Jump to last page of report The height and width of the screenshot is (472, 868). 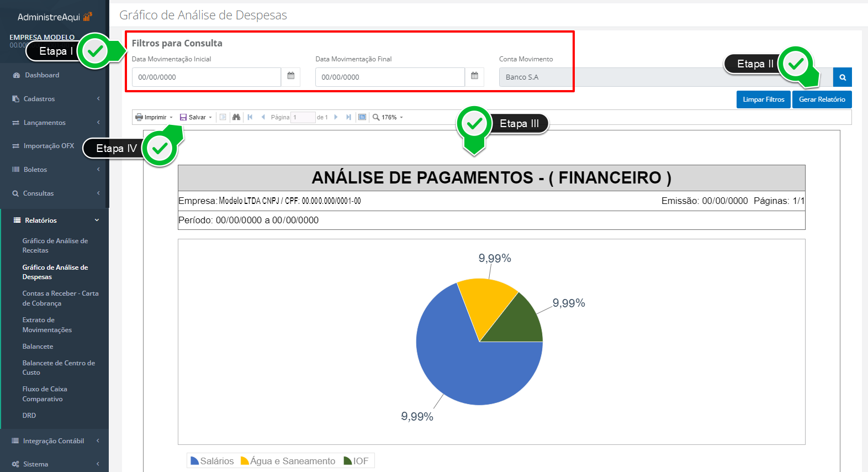tap(348, 117)
